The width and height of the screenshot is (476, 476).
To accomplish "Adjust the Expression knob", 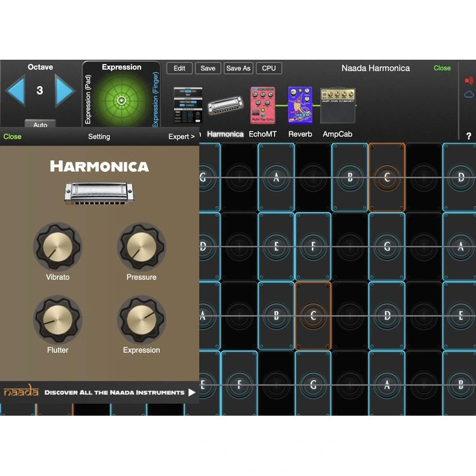I will click(x=141, y=320).
